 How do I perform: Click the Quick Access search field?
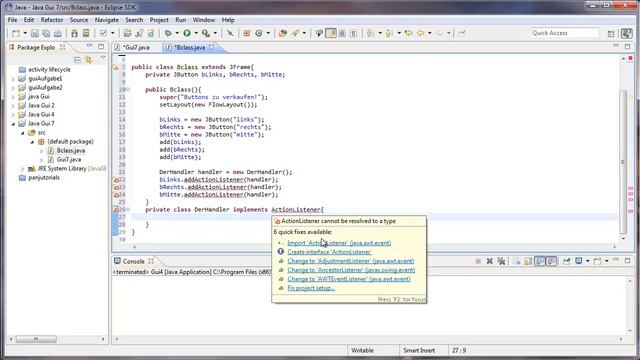coord(564,33)
